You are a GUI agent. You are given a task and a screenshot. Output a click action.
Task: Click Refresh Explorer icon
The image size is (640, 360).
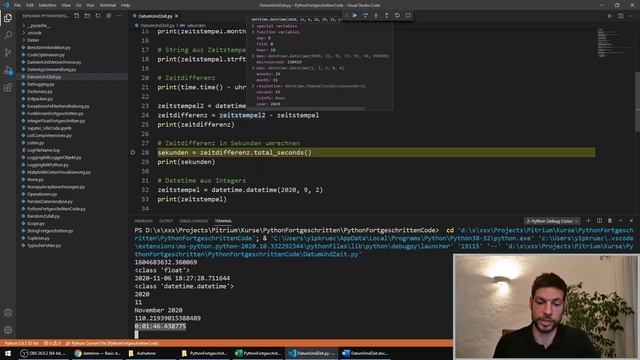pyautogui.click(x=98, y=16)
